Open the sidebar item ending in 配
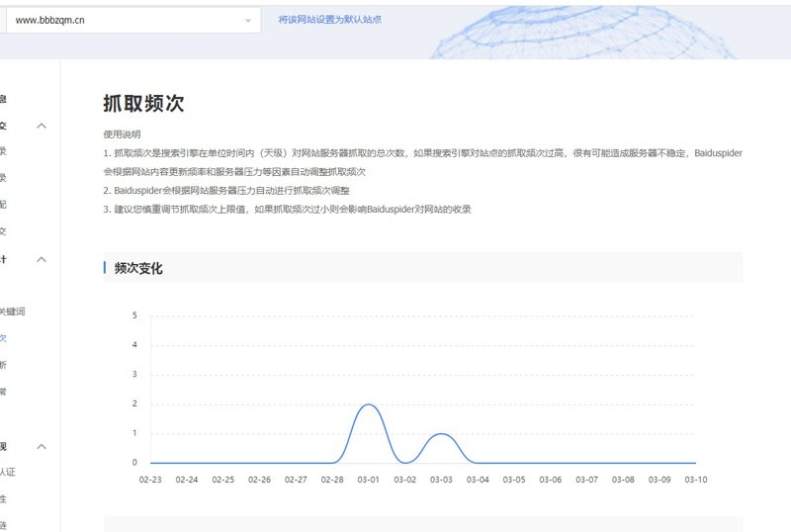This screenshot has width=791, height=532. (x=4, y=205)
